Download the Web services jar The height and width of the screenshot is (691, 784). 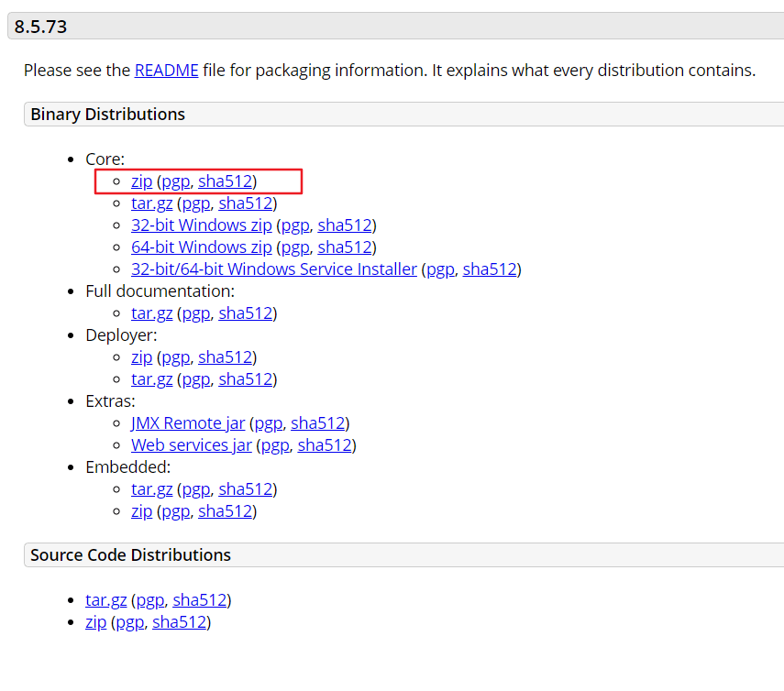coord(192,445)
